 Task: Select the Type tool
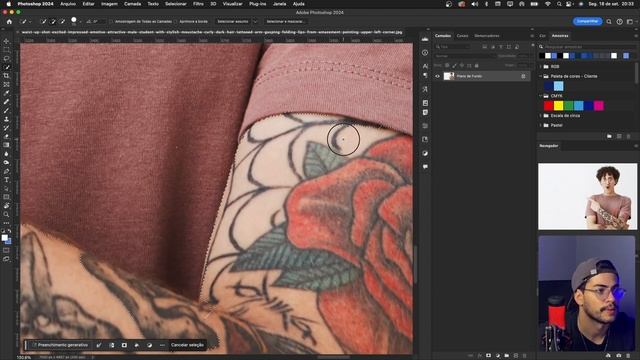click(6, 180)
